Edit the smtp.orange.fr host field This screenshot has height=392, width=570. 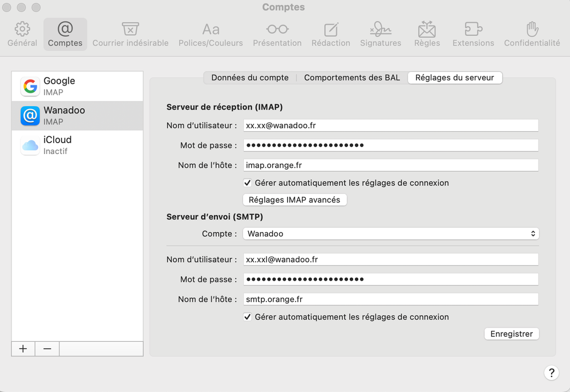(x=391, y=299)
